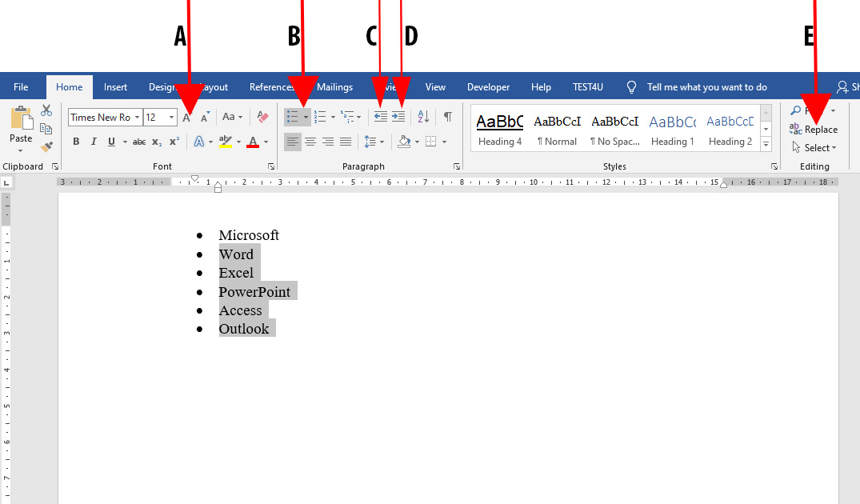Apply borders to the paragraph
The image size is (860, 504).
tap(431, 142)
